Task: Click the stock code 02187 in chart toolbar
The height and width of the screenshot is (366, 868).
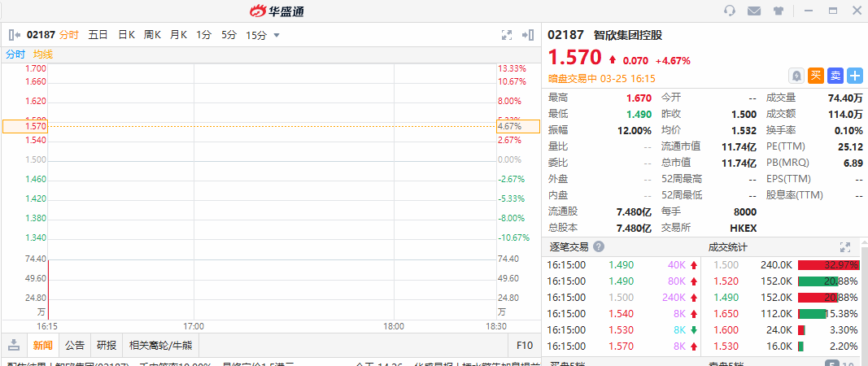Action: (x=41, y=35)
